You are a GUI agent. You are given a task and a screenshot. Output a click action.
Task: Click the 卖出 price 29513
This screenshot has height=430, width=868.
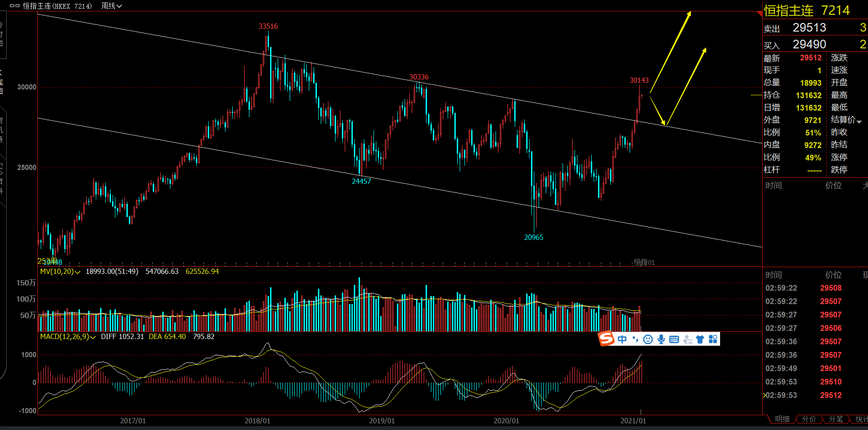[809, 28]
